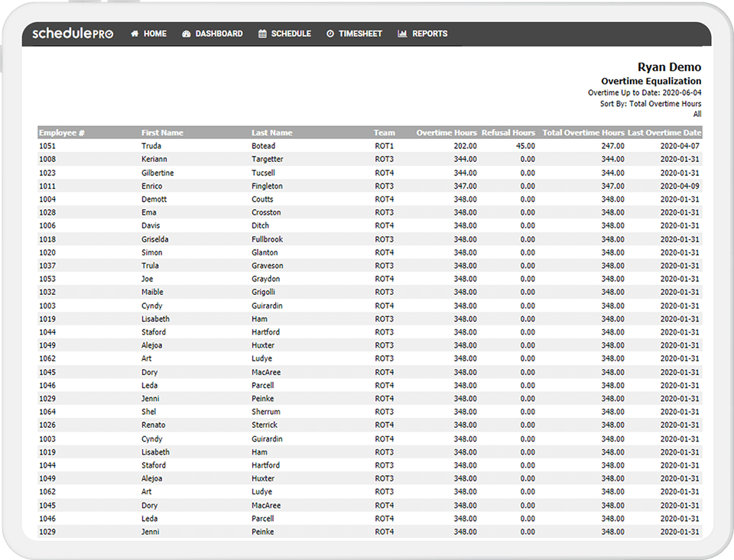Click last name Grigolli

coord(263,292)
